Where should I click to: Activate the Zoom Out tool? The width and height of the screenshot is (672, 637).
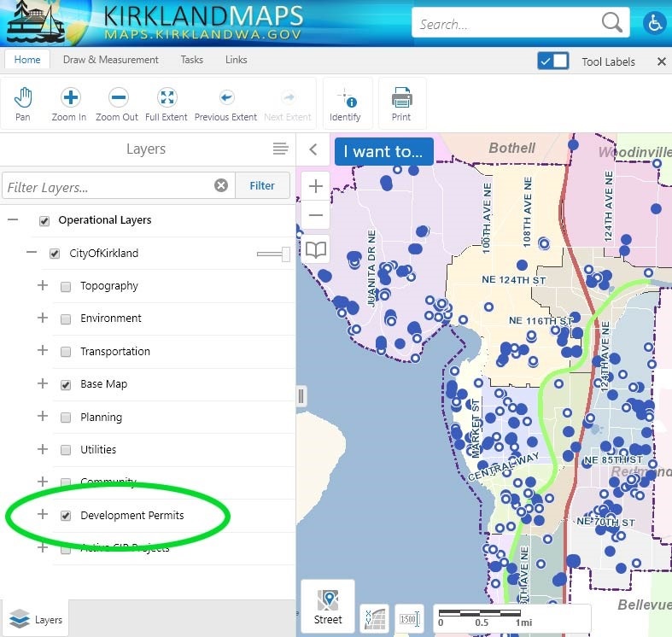pyautogui.click(x=117, y=104)
